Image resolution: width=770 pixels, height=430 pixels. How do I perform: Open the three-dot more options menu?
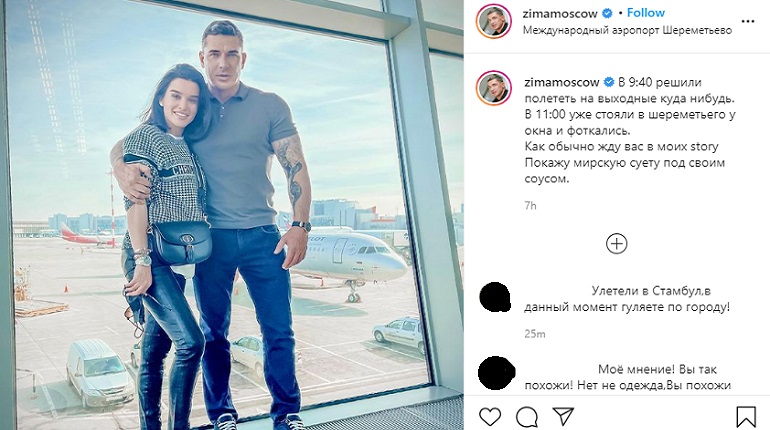point(748,22)
